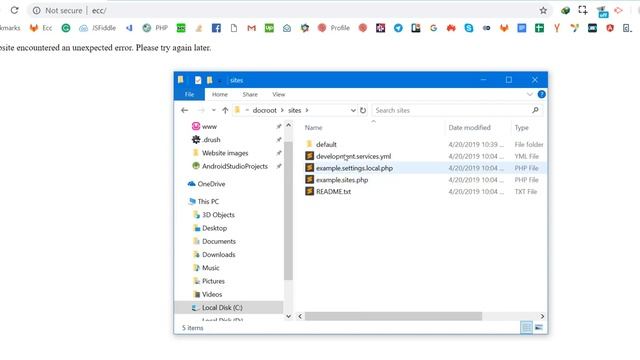This screenshot has width=640, height=360.
Task: Open Downloads in navigation pane
Action: pos(219,255)
